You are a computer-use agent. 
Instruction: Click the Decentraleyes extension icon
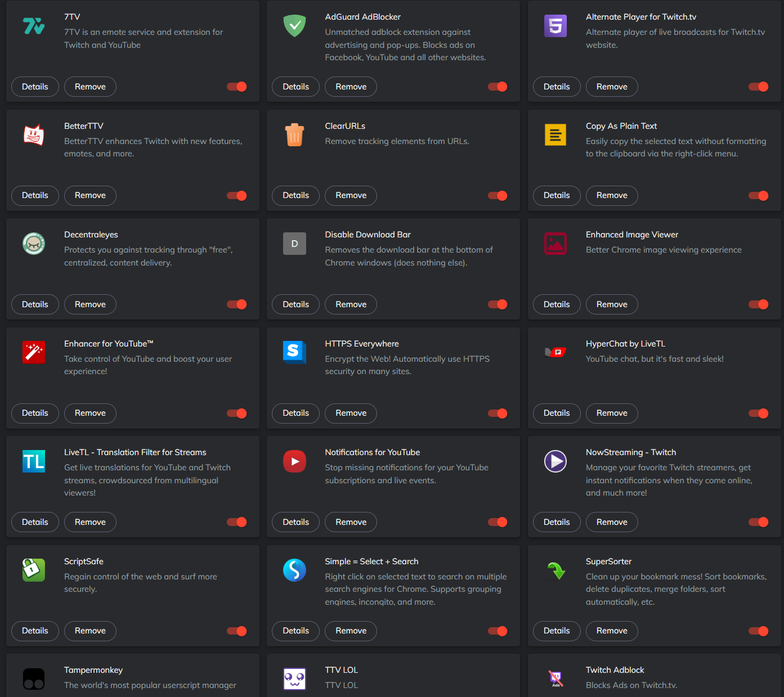[34, 244]
